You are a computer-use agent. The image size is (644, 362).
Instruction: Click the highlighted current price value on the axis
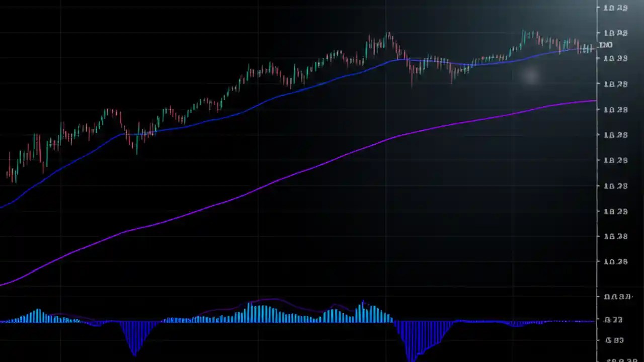[x=605, y=45]
